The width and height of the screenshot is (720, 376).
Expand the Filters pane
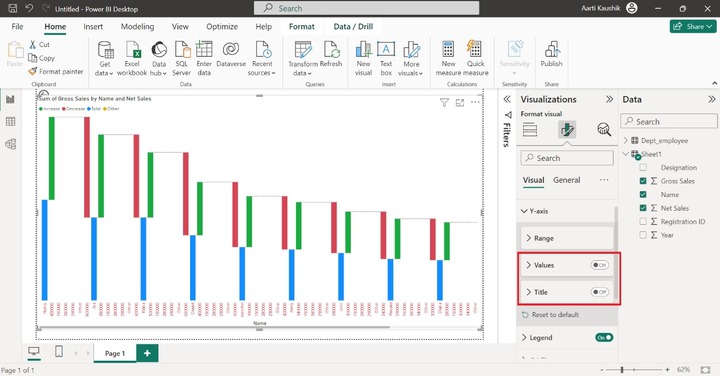pyautogui.click(x=507, y=99)
